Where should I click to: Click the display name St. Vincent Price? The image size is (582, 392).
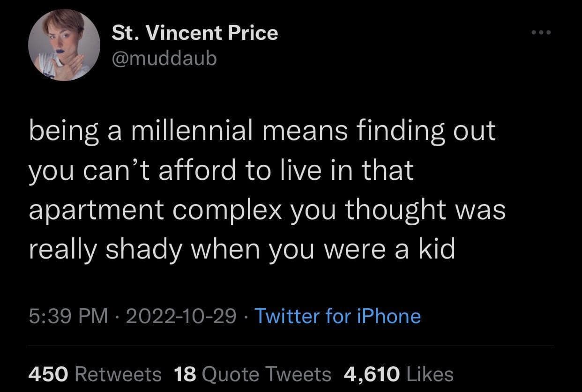coord(195,33)
